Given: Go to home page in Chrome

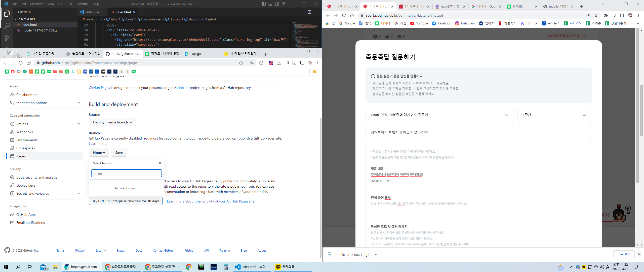Looking at the screenshot, I should tap(352, 15).
